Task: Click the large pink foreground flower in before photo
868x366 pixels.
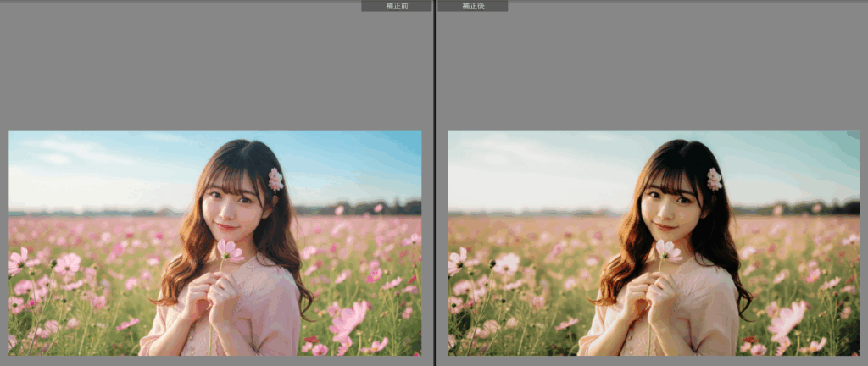Action: (x=348, y=322)
